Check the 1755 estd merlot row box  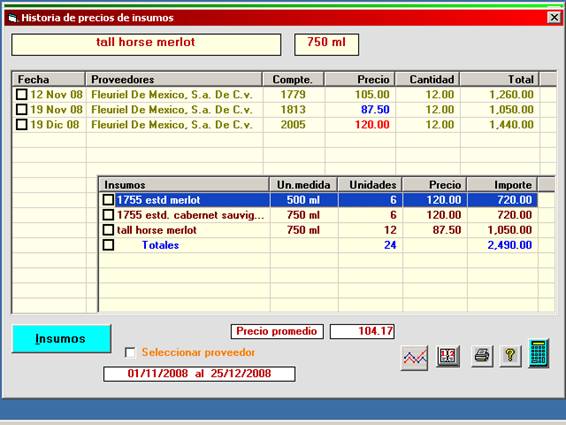coord(108,200)
